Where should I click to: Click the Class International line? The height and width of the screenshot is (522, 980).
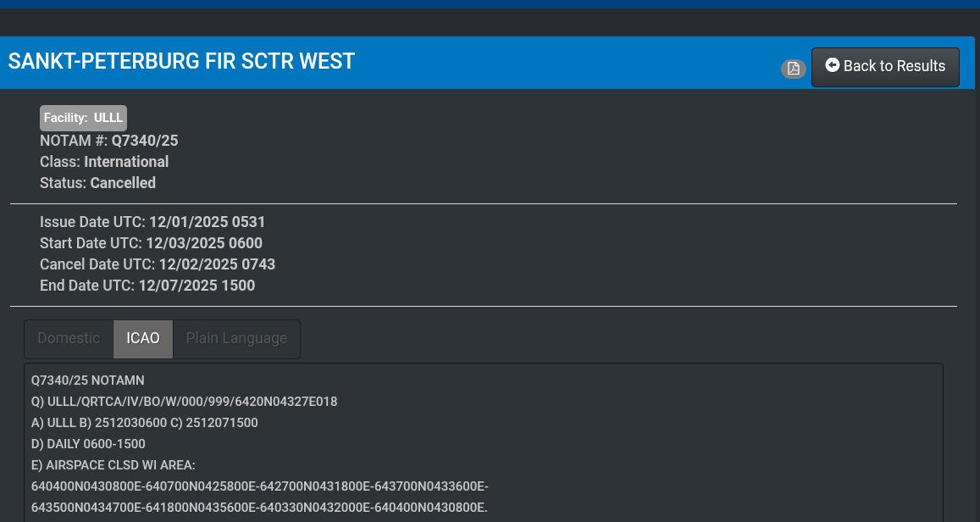(x=104, y=162)
